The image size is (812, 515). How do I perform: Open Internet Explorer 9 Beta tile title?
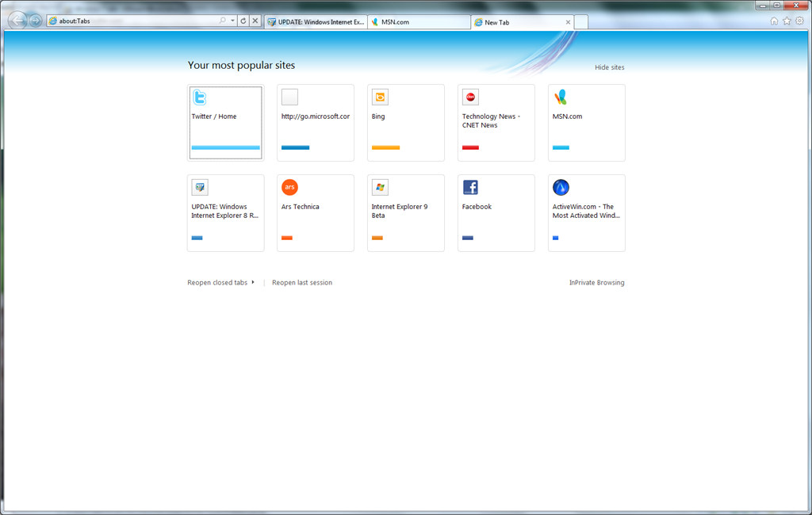(400, 211)
